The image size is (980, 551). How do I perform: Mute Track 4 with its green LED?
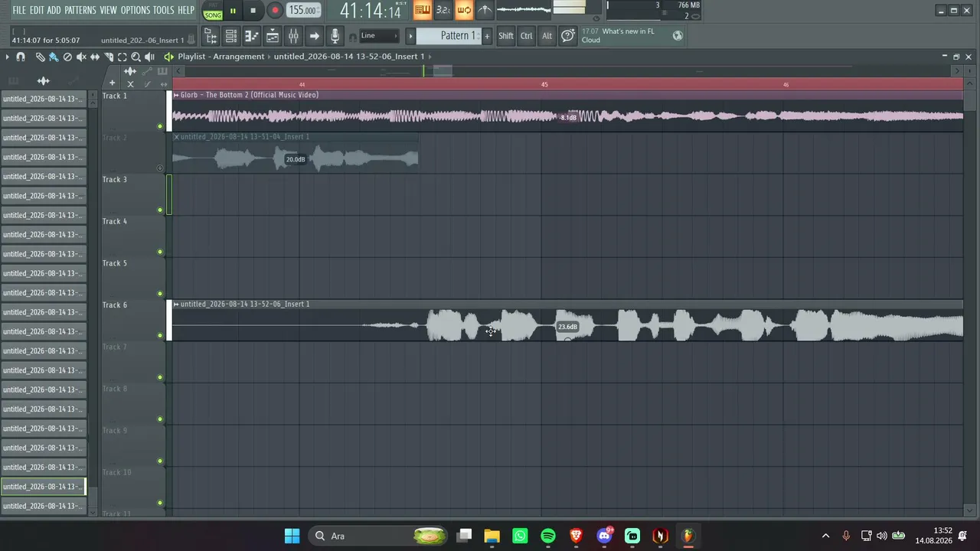160,252
